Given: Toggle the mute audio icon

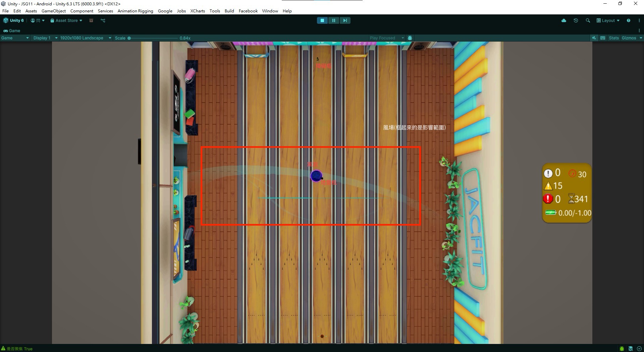Looking at the screenshot, I should [594, 38].
